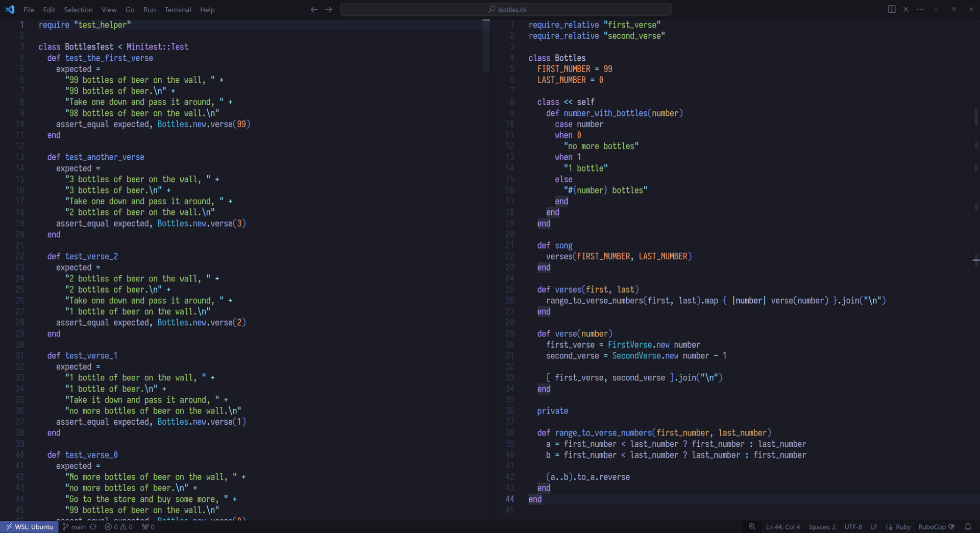
Task: Click 'number_with_bottles' method name
Action: point(606,113)
